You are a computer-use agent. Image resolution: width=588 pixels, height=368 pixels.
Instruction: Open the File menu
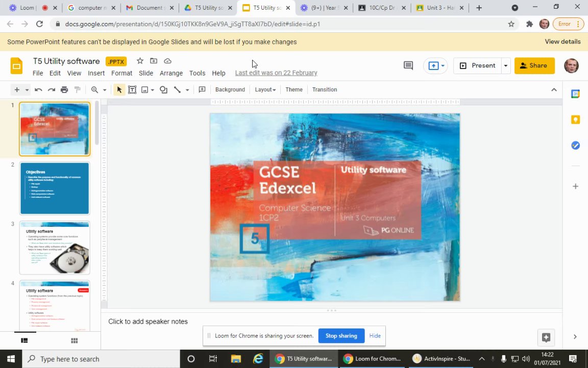coord(38,73)
